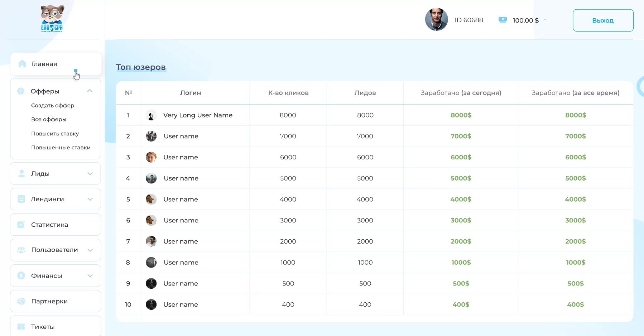This screenshot has height=336, width=644.
Task: Open Создать оффер submenu item
Action: 53,105
